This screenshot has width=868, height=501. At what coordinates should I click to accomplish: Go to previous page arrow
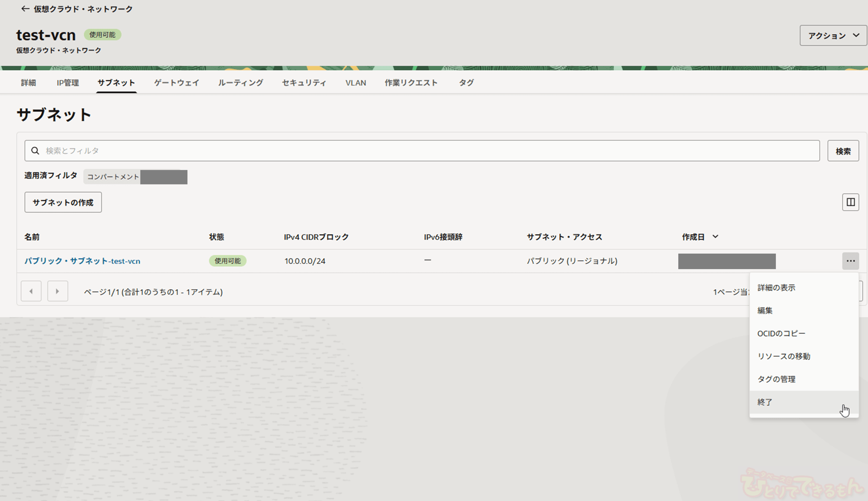(31, 291)
